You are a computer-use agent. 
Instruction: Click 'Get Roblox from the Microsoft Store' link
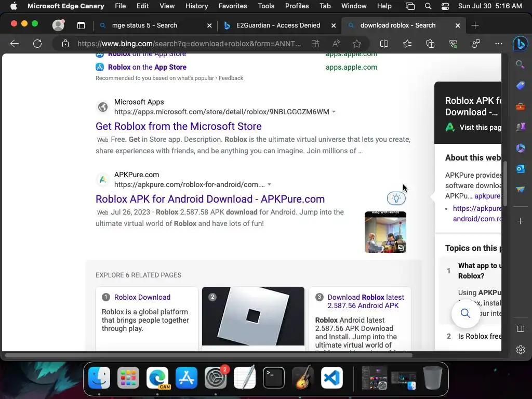pyautogui.click(x=179, y=126)
